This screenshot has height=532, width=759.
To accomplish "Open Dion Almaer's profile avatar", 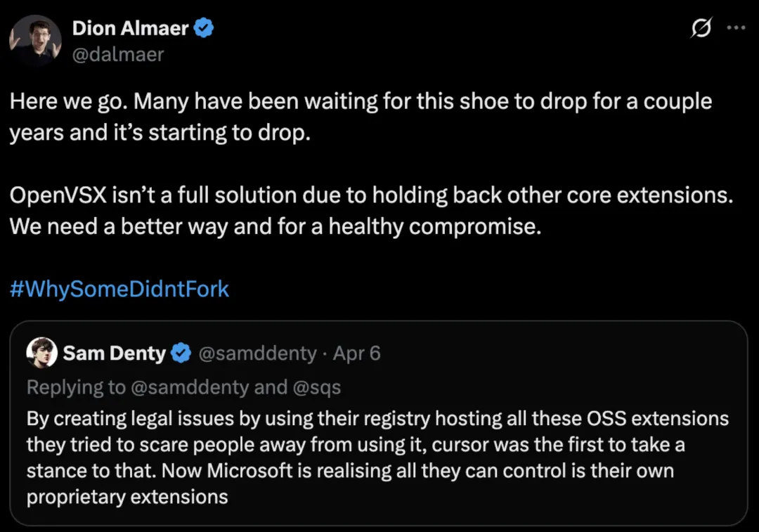I will [35, 40].
